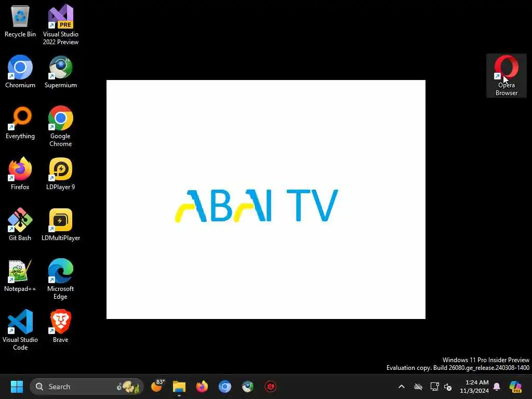The height and width of the screenshot is (399, 532).
Task: Click the muted volume tray icon
Action: 448,387
